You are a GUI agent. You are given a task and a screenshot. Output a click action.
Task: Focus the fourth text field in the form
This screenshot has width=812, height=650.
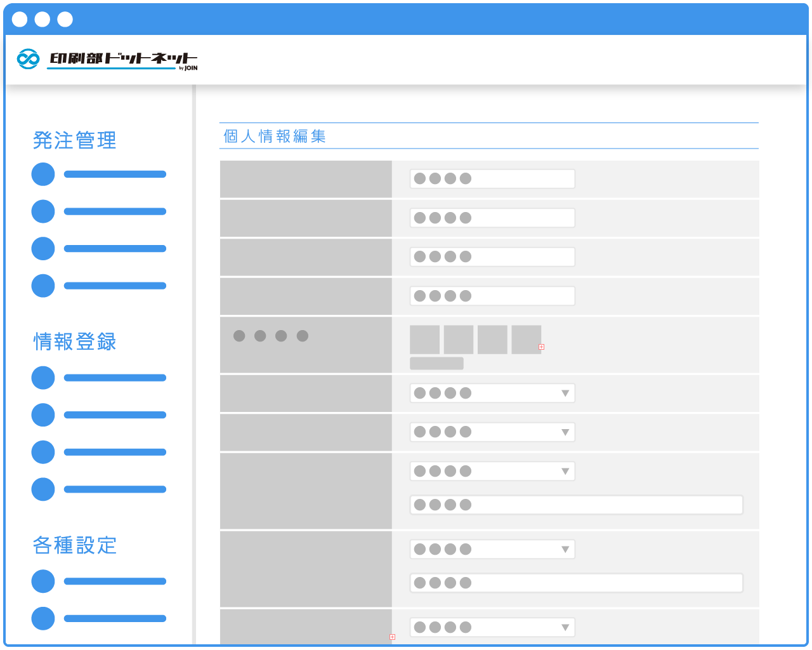[x=492, y=296]
